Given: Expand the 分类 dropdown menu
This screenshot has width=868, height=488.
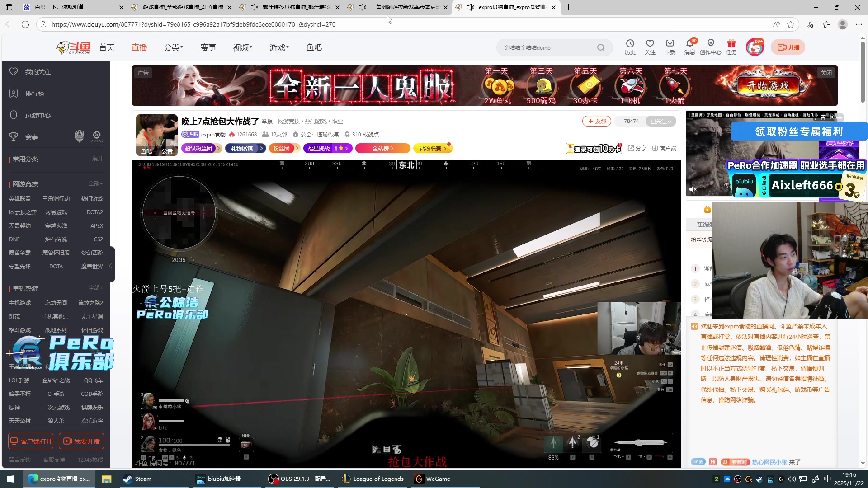Looking at the screenshot, I should 174,47.
